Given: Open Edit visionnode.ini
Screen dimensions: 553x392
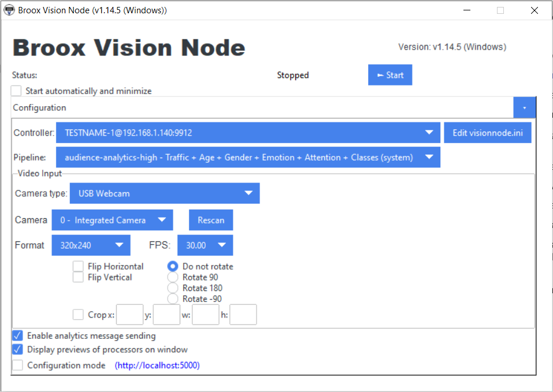Looking at the screenshot, I should click(487, 133).
